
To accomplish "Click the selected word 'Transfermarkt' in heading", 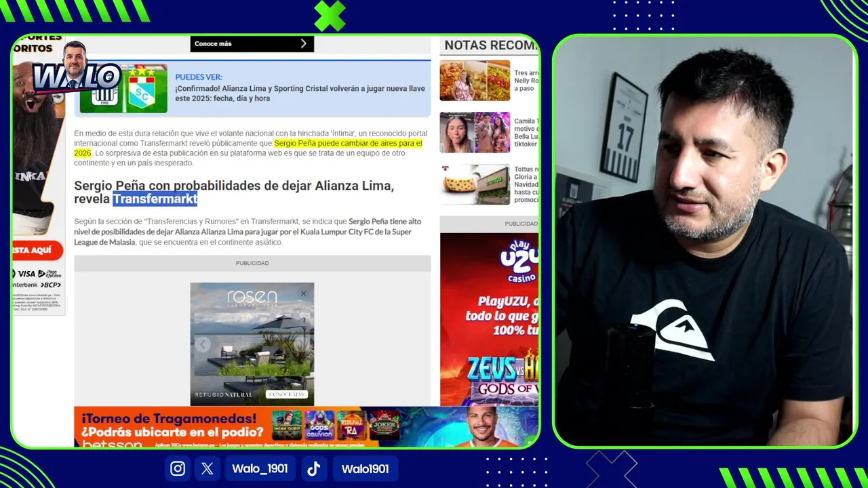I will (x=155, y=199).
